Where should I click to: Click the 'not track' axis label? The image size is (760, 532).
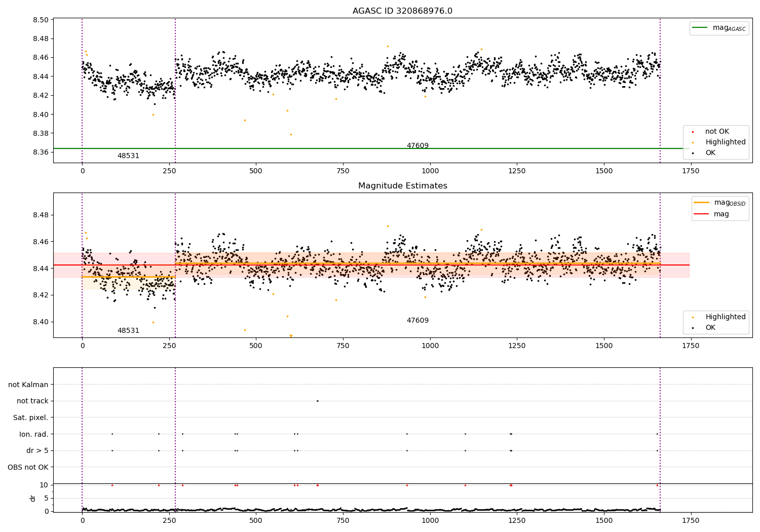coord(32,401)
